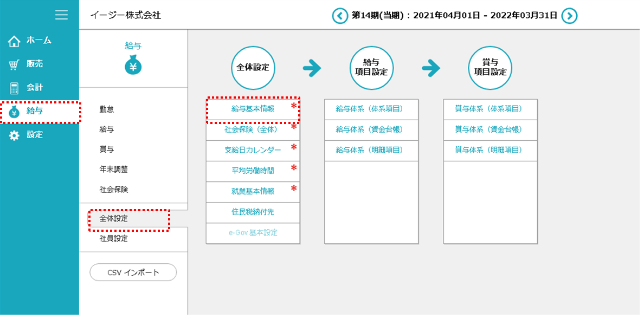Select 社員設定 in the submenu

(114, 238)
